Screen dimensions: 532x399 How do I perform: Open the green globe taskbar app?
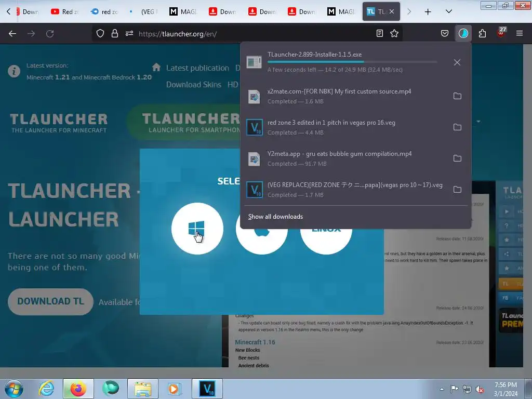[x=111, y=389]
